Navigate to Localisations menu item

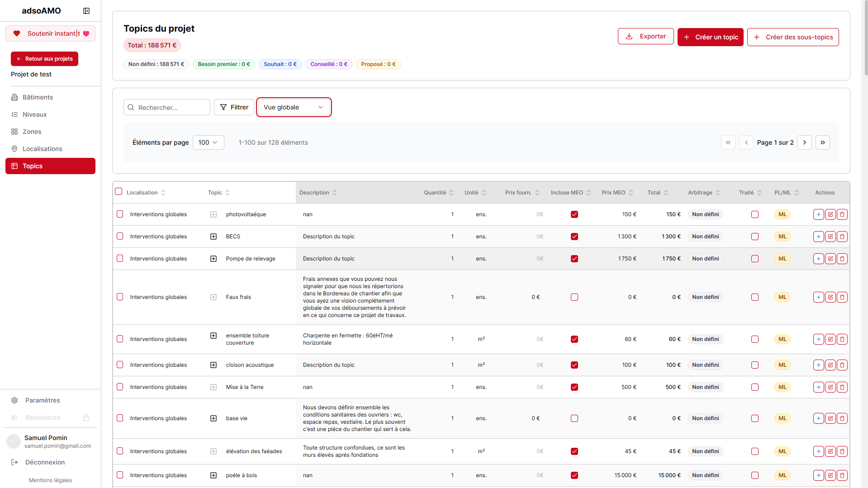click(42, 149)
